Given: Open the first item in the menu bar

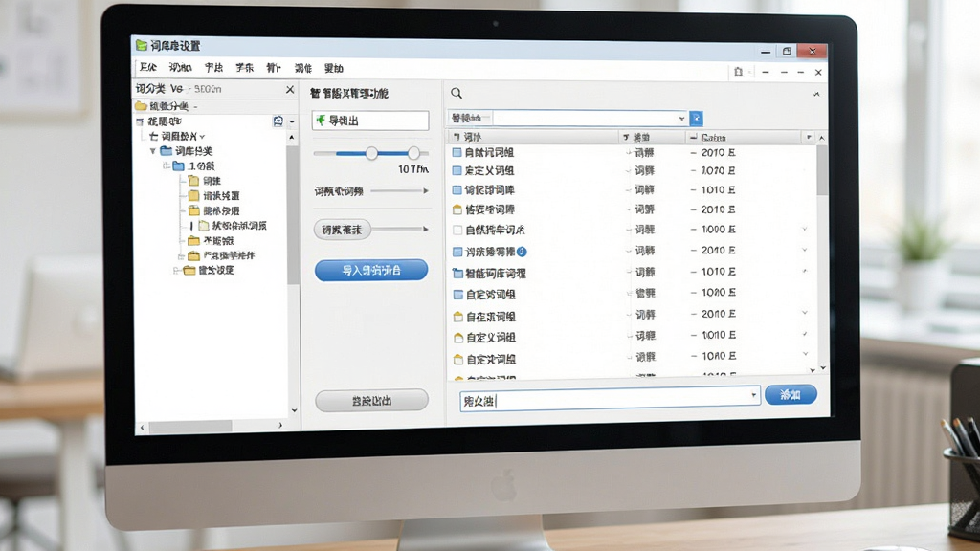Looking at the screenshot, I should tap(148, 68).
